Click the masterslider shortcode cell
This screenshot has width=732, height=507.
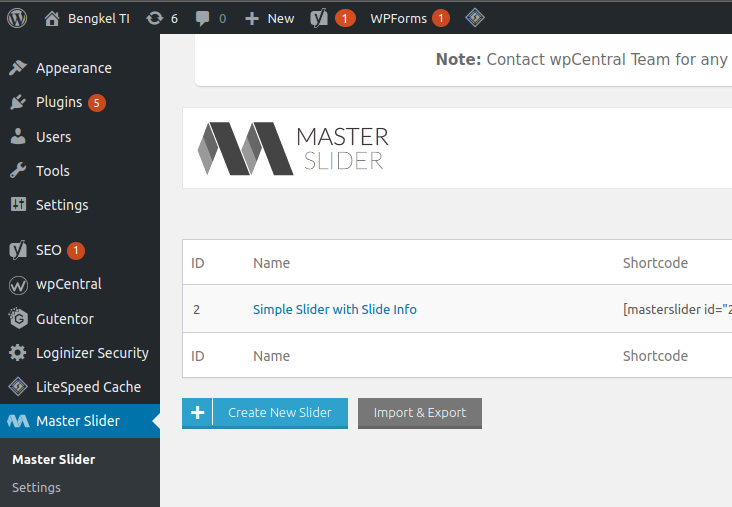(x=677, y=310)
